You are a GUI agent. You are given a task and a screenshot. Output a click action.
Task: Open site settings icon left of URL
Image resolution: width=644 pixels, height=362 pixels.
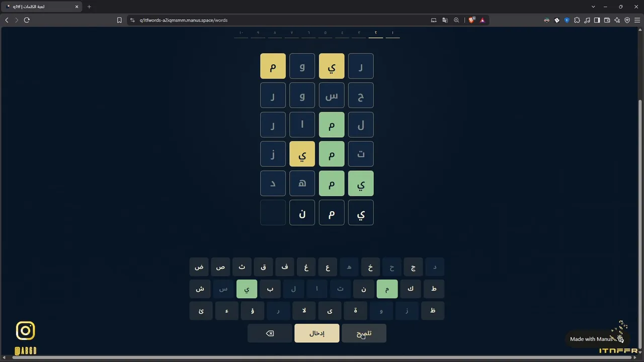pos(132,20)
